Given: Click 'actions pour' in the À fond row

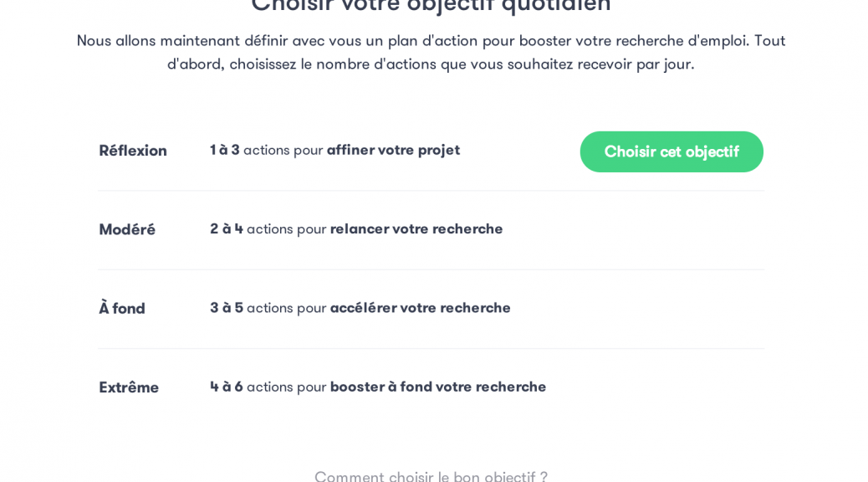Looking at the screenshot, I should (x=286, y=307).
